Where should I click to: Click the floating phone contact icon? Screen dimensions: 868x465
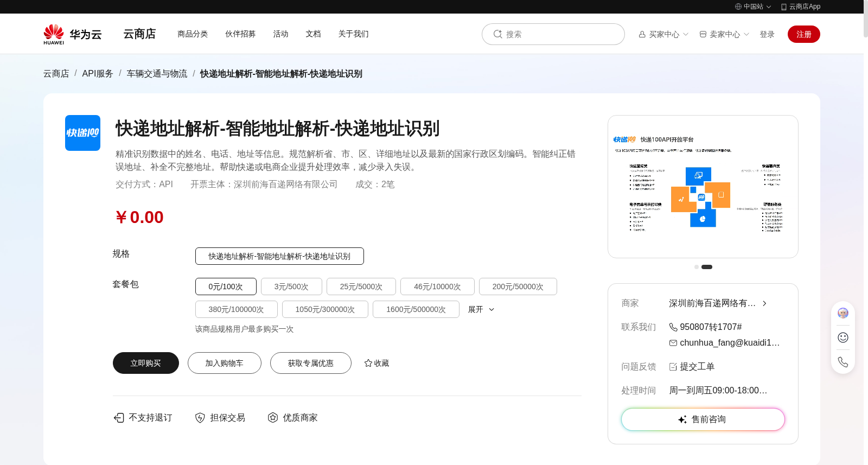coord(843,362)
